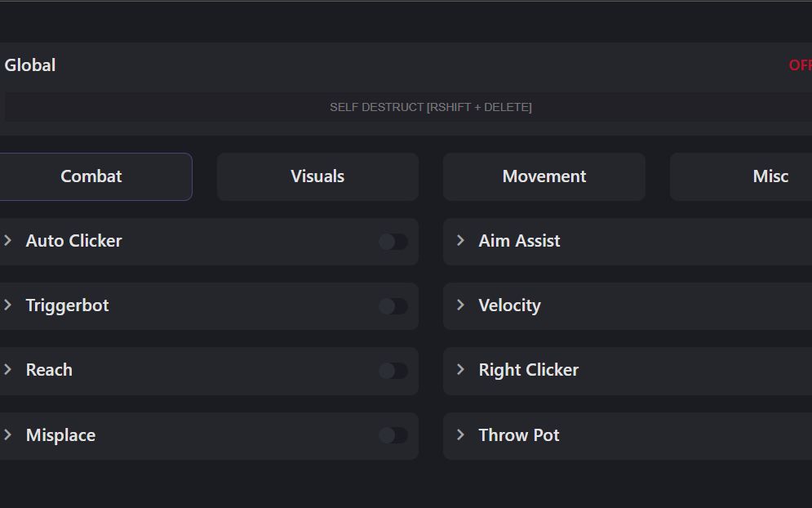812x508 pixels.
Task: Expand the Aim Assist chevron
Action: pos(460,241)
